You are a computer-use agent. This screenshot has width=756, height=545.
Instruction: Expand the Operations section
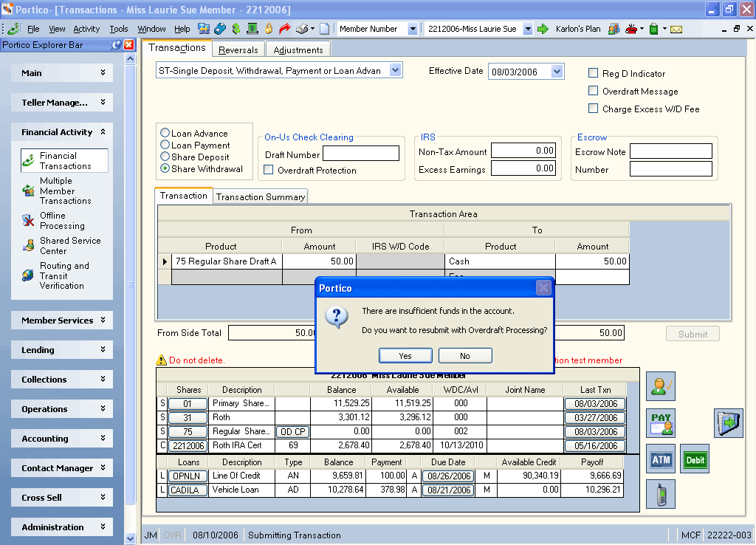click(62, 408)
